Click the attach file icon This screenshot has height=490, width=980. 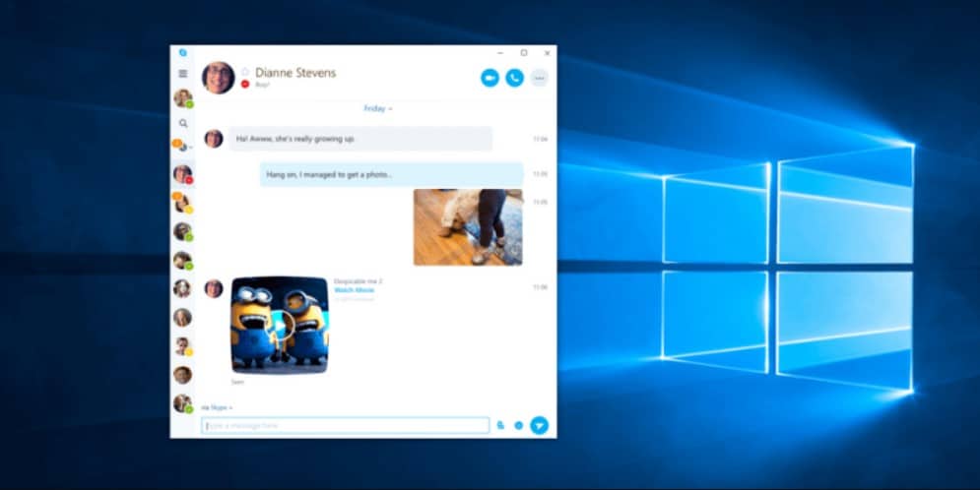click(500, 426)
